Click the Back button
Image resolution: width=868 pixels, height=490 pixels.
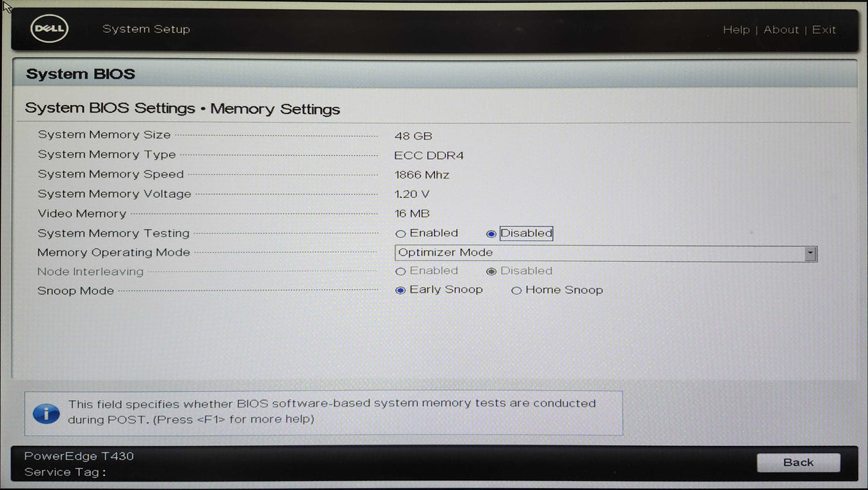coord(799,462)
